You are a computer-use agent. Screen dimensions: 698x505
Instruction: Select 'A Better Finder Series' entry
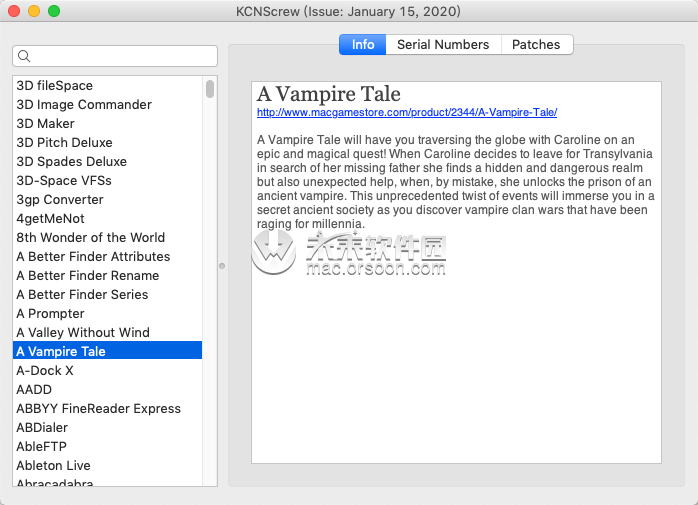(x=107, y=294)
